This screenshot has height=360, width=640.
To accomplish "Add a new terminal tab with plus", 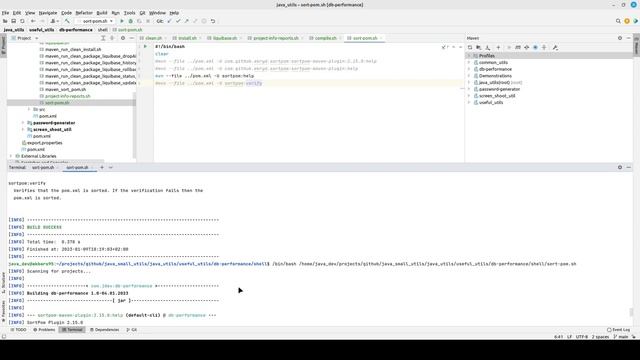I will point(102,167).
